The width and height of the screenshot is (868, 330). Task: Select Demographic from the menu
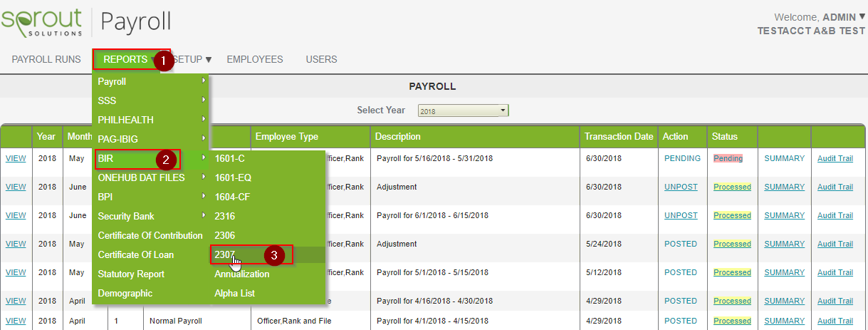pyautogui.click(x=151, y=293)
